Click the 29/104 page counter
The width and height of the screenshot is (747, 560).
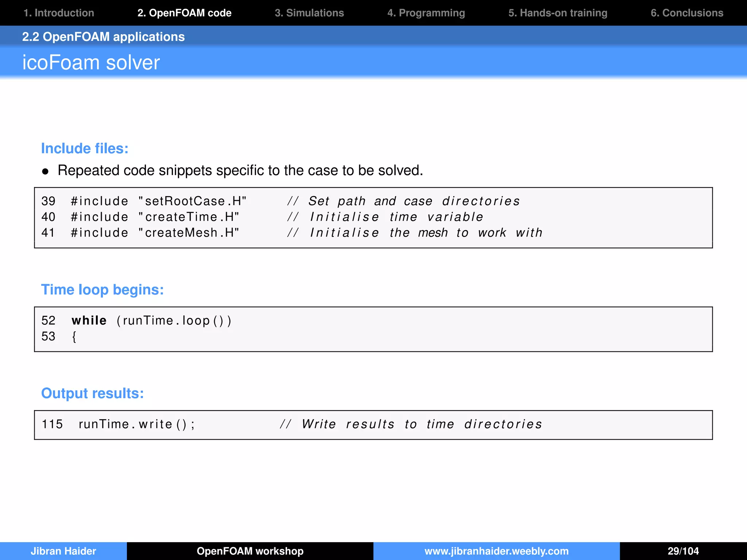pyautogui.click(x=683, y=551)
